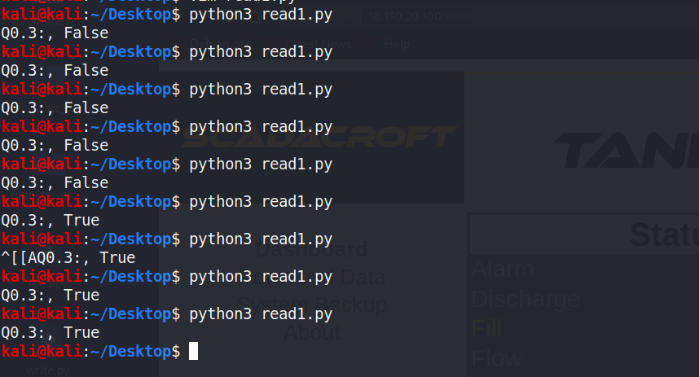Open the System Backup link in the background

[x=312, y=305]
